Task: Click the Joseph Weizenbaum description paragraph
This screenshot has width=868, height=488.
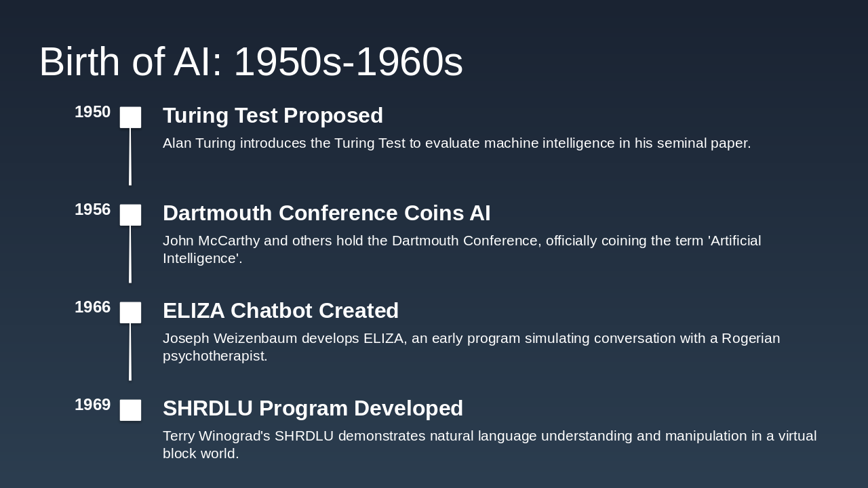Action: 471,347
